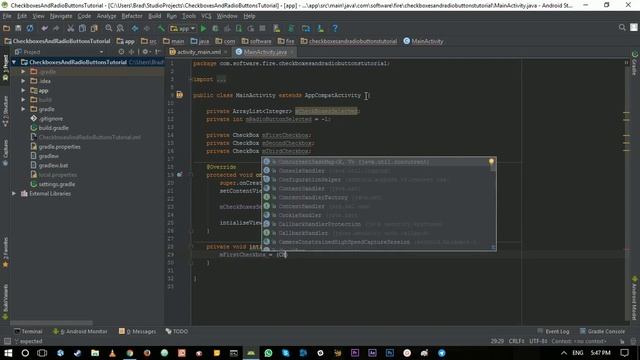The height and width of the screenshot is (360, 640).
Task: Click the Scroll from Source target icon
Action: [121, 52]
